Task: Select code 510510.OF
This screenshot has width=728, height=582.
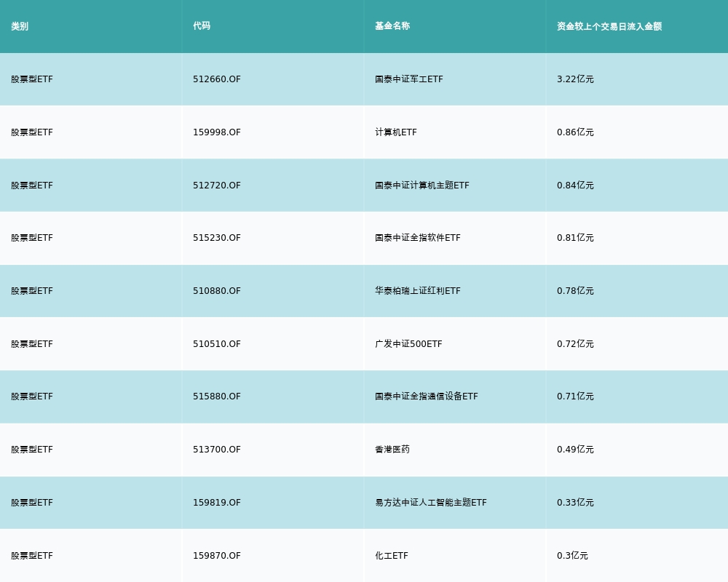Action: (x=217, y=344)
